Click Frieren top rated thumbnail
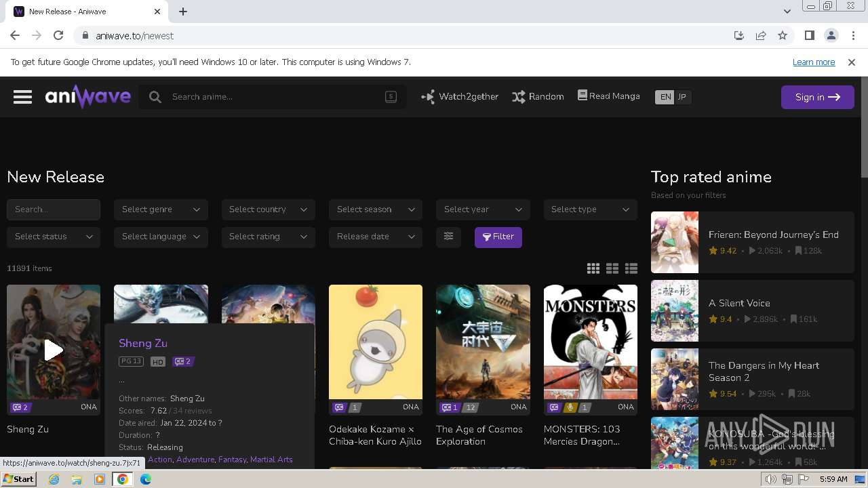The image size is (868, 488). point(675,242)
